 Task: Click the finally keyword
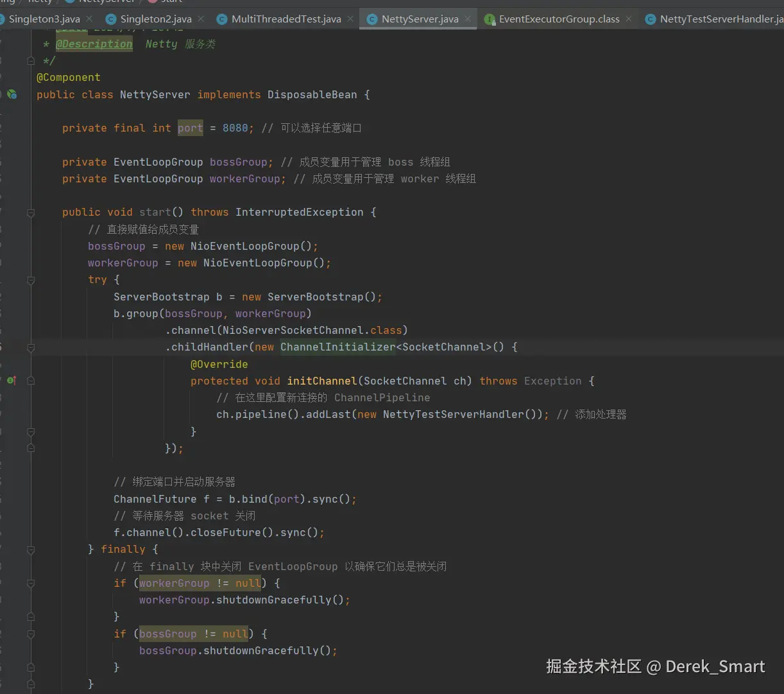123,550
